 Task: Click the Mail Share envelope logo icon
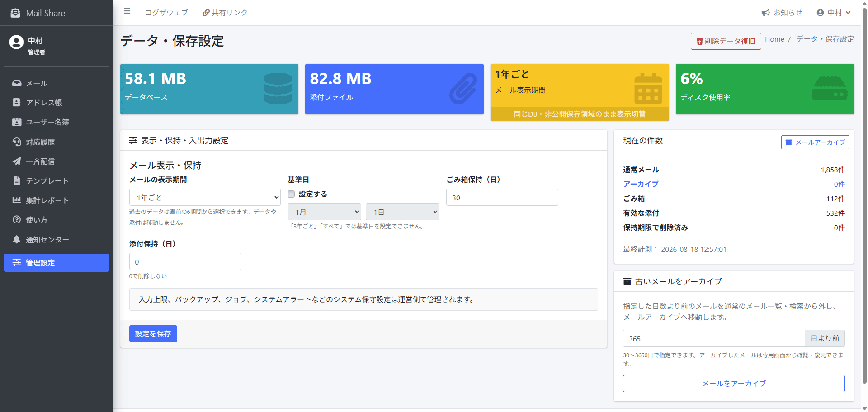point(15,13)
